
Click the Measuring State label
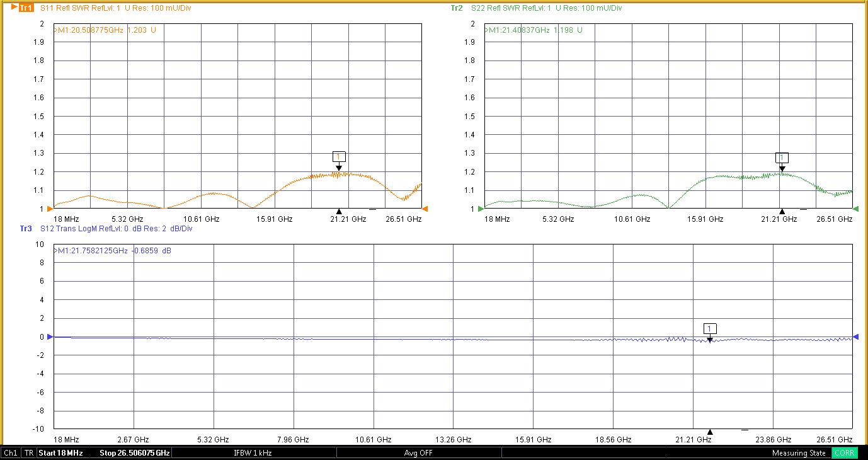[x=799, y=453]
